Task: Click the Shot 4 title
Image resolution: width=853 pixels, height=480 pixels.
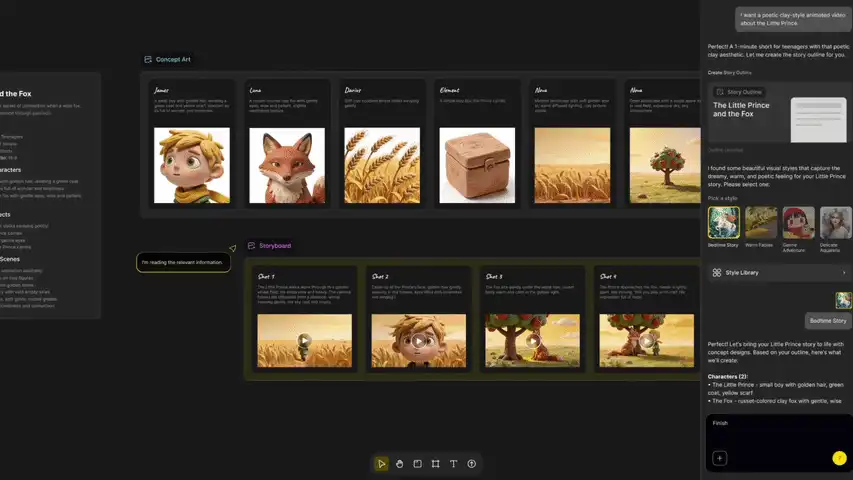Action: [608, 276]
